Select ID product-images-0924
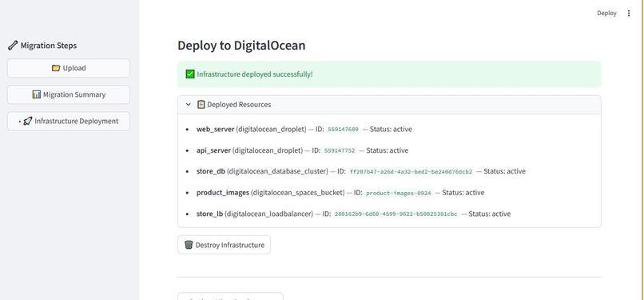 pos(399,193)
